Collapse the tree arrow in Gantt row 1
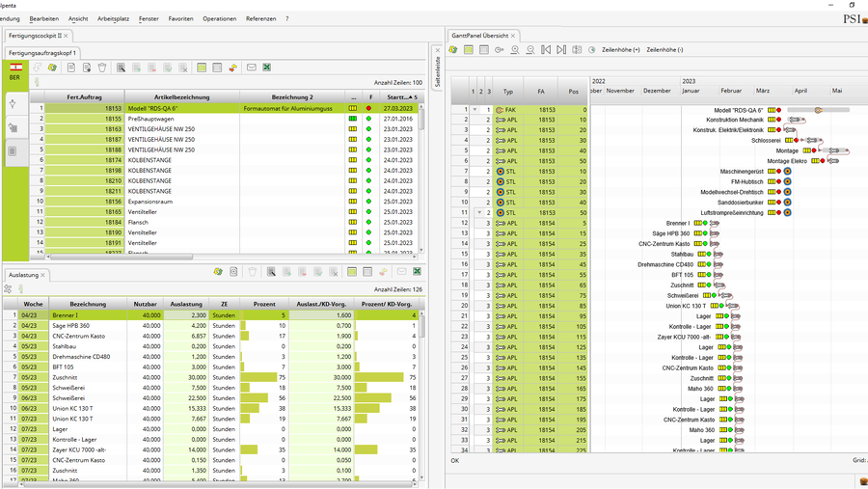The width and height of the screenshot is (868, 489). (x=474, y=110)
